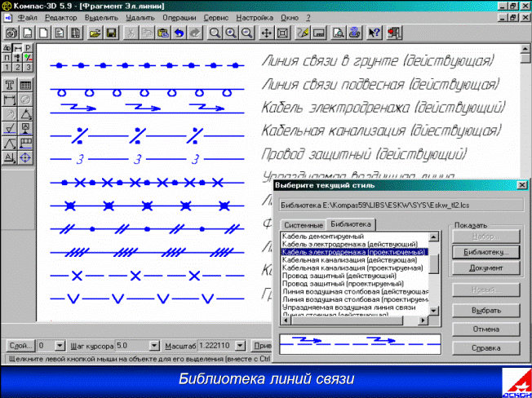Click the Слой... button
This screenshot has height=398, width=532.
click(20, 346)
